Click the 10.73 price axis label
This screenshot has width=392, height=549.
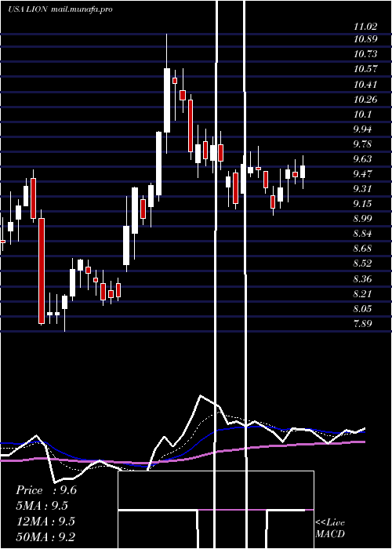click(x=365, y=54)
